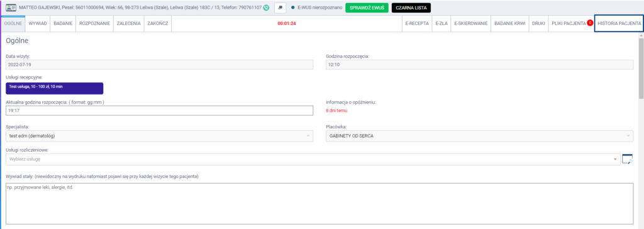The image size is (644, 229).
Task: Expand the Placówka dropdown
Action: pyautogui.click(x=480, y=136)
